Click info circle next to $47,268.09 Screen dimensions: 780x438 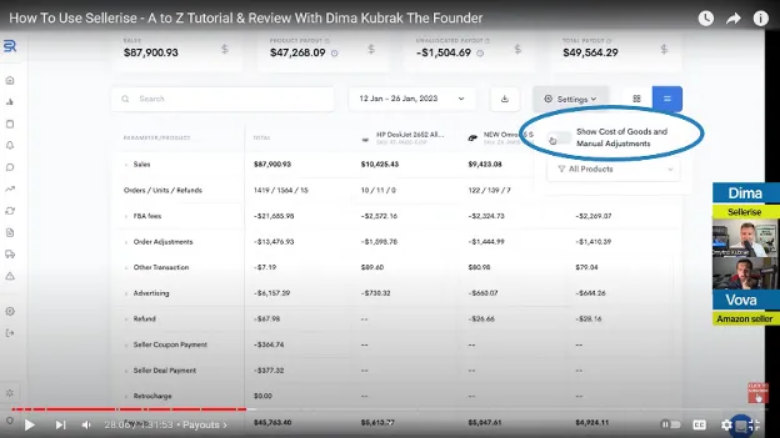click(334, 53)
